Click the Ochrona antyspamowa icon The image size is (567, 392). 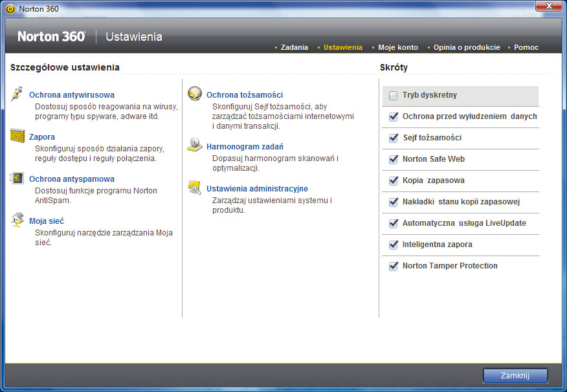[x=17, y=178]
